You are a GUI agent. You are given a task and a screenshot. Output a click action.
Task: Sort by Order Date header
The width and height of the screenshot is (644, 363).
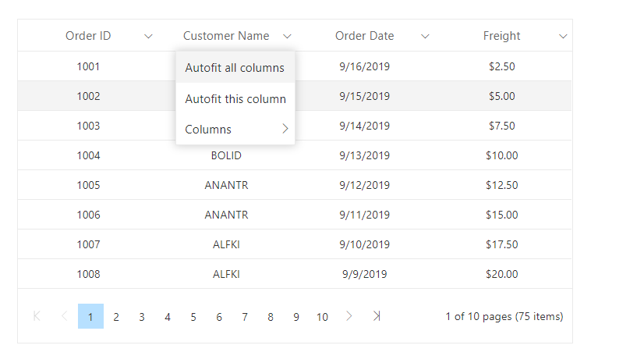tap(364, 36)
